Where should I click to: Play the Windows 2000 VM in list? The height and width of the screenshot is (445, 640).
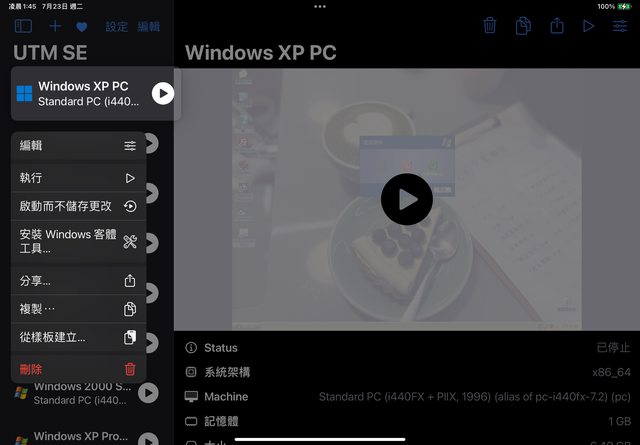148,393
